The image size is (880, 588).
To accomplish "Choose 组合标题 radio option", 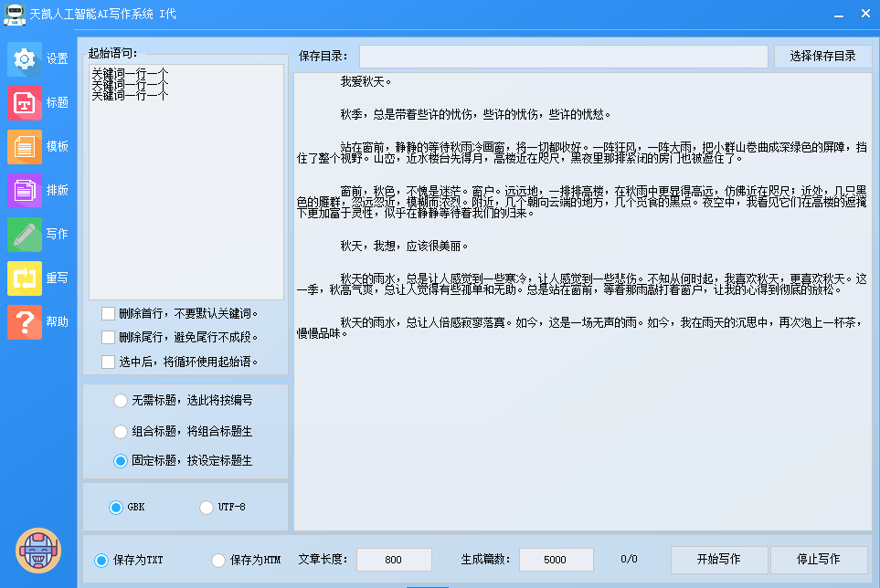I will click(x=121, y=431).
